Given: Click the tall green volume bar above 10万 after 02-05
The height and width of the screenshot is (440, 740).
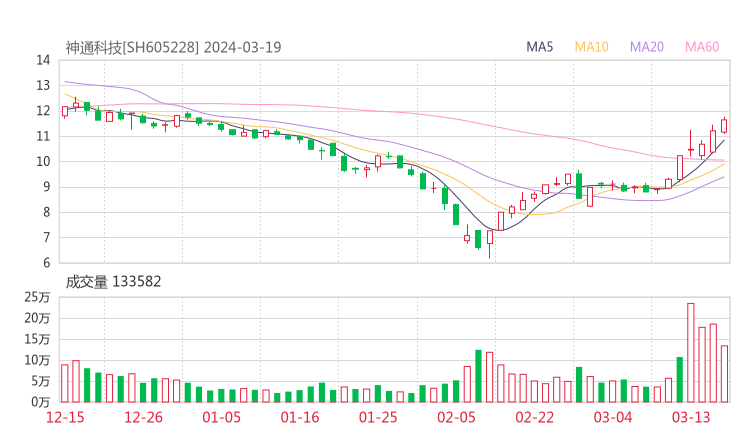Looking at the screenshot, I should pos(478,376).
